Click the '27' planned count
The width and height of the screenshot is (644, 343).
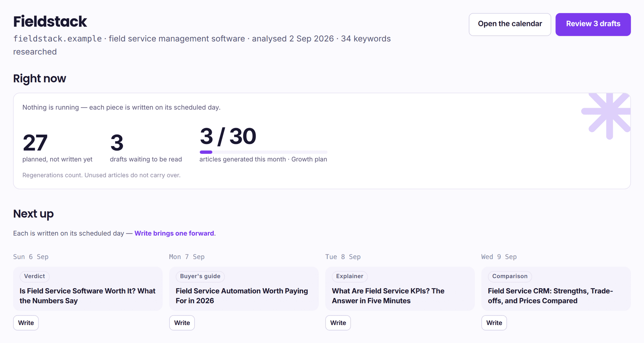click(35, 143)
